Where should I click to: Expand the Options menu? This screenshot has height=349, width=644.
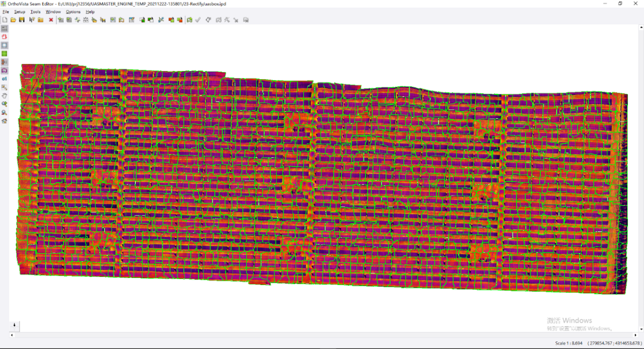click(x=73, y=11)
